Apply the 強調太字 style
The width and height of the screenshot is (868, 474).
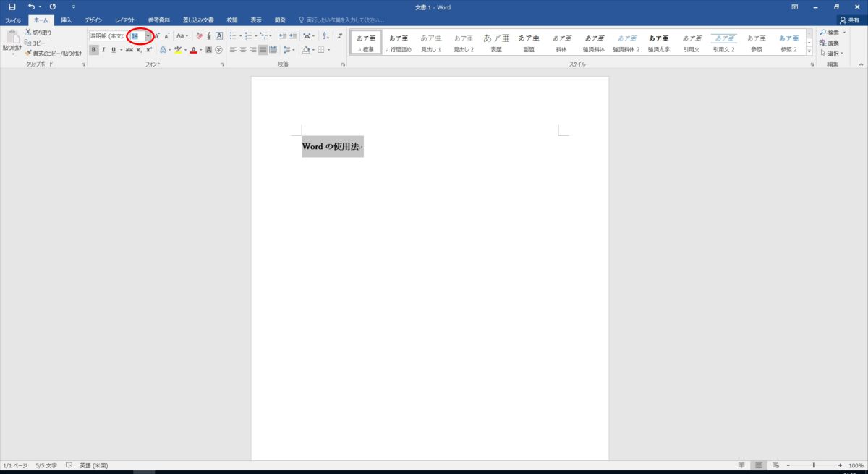[659, 43]
